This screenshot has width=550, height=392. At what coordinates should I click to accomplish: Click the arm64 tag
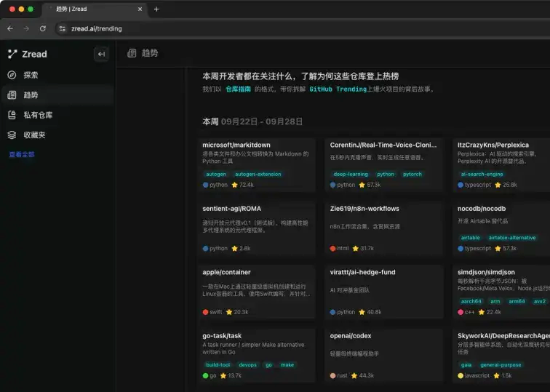pos(517,301)
